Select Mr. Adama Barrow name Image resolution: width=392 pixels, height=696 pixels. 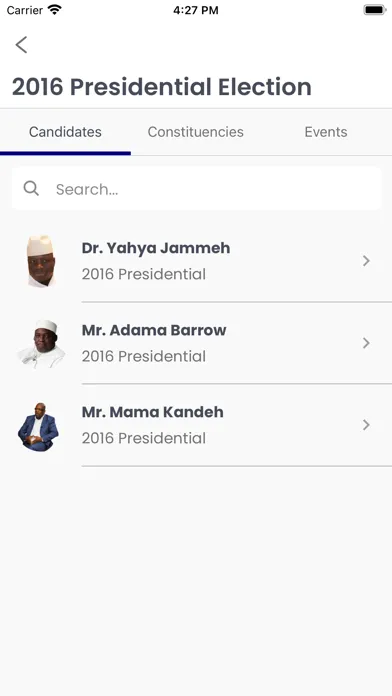[154, 330]
